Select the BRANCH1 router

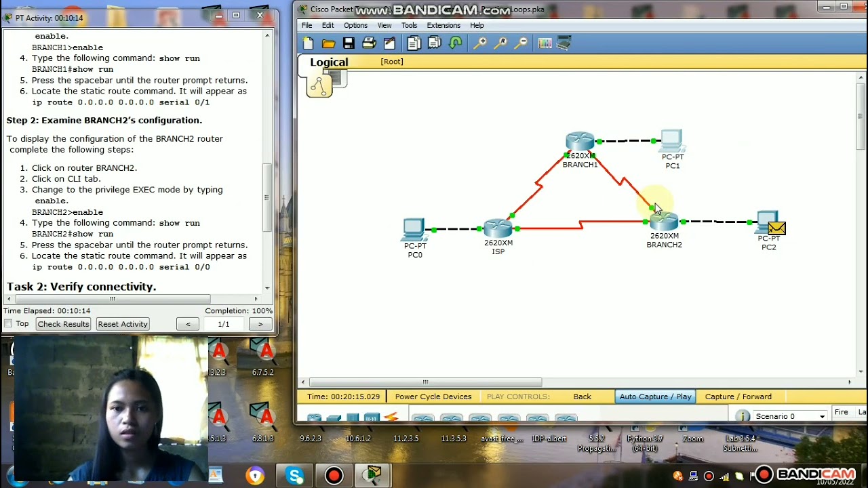coord(580,142)
